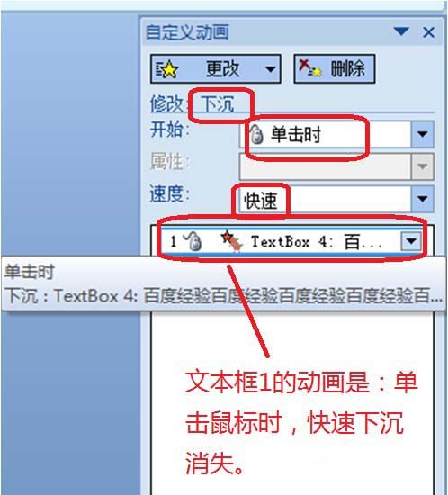The image size is (448, 495).
Task: Open the task pane options triangle menu
Action: (x=401, y=31)
